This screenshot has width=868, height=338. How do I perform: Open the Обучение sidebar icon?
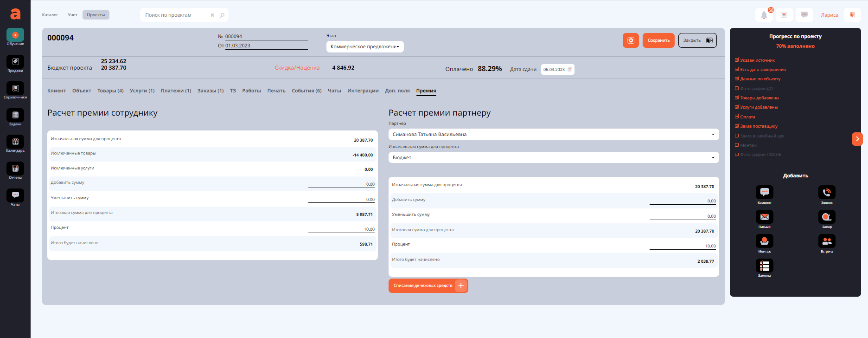15,35
